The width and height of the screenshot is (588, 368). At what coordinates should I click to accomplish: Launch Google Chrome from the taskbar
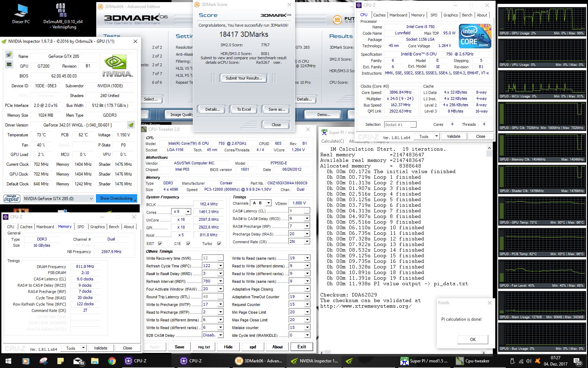(112, 361)
